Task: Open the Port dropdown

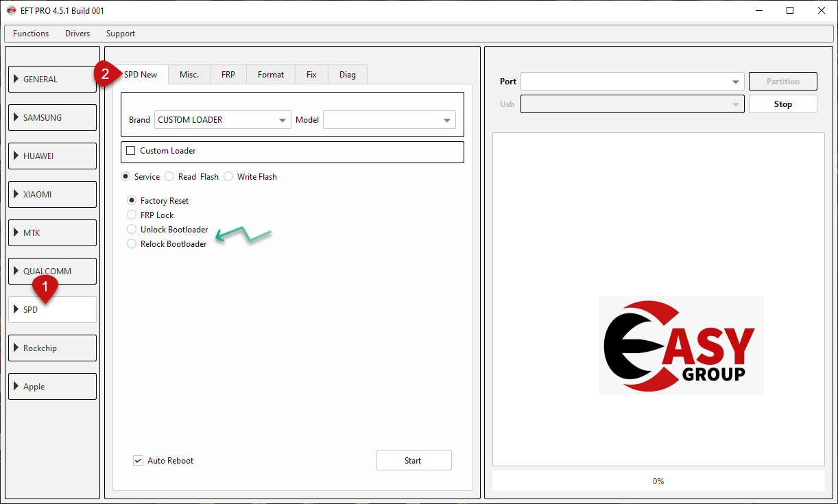Action: 632,82
